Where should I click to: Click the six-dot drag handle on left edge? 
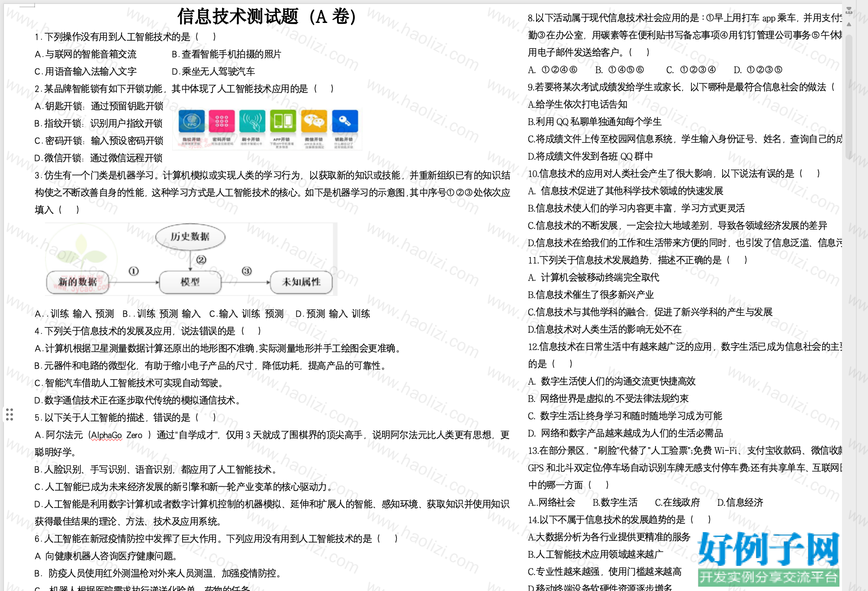[10, 414]
